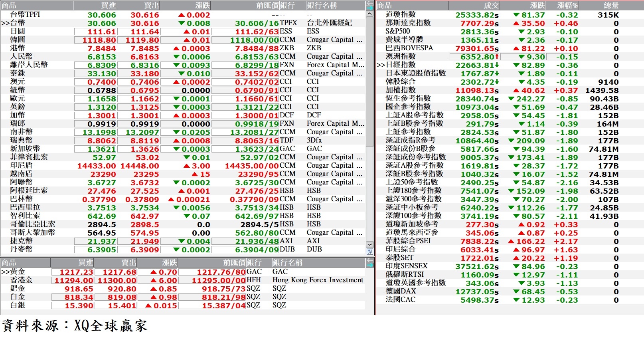Select the 香港金 row
Viewport: 644px width, 341px height.
(x=183, y=280)
